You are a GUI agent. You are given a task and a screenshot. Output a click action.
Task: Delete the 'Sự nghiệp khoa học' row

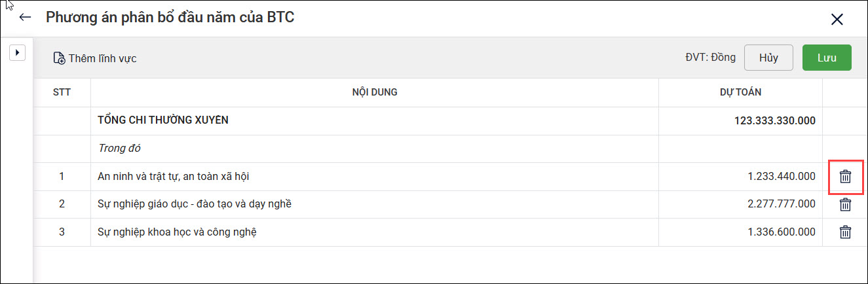click(x=846, y=232)
